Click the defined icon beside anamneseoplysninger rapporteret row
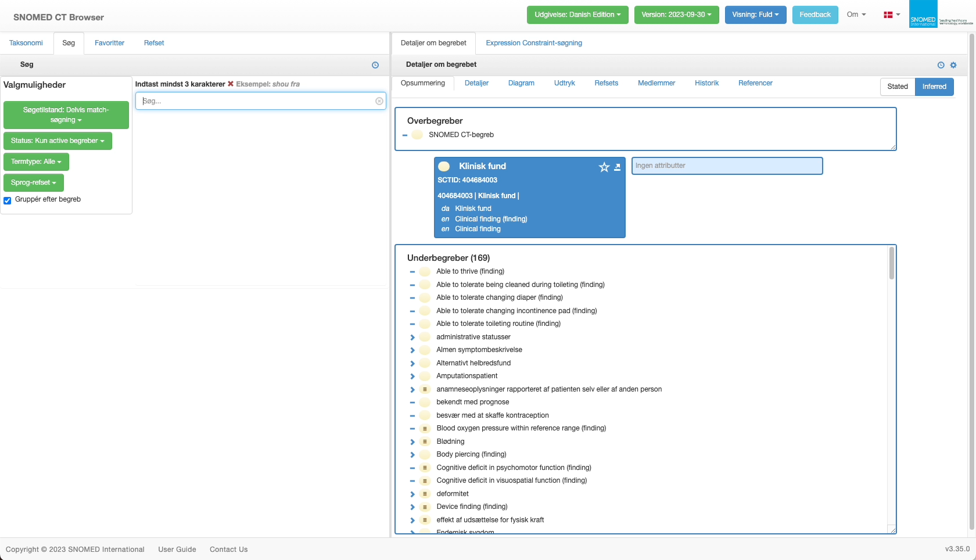Image resolution: width=976 pixels, height=560 pixels. tap(425, 389)
